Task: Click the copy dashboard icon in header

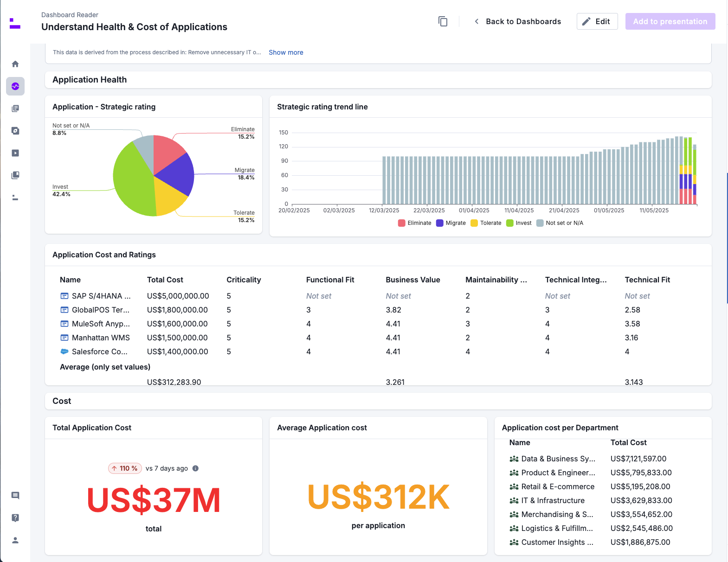Action: (443, 21)
